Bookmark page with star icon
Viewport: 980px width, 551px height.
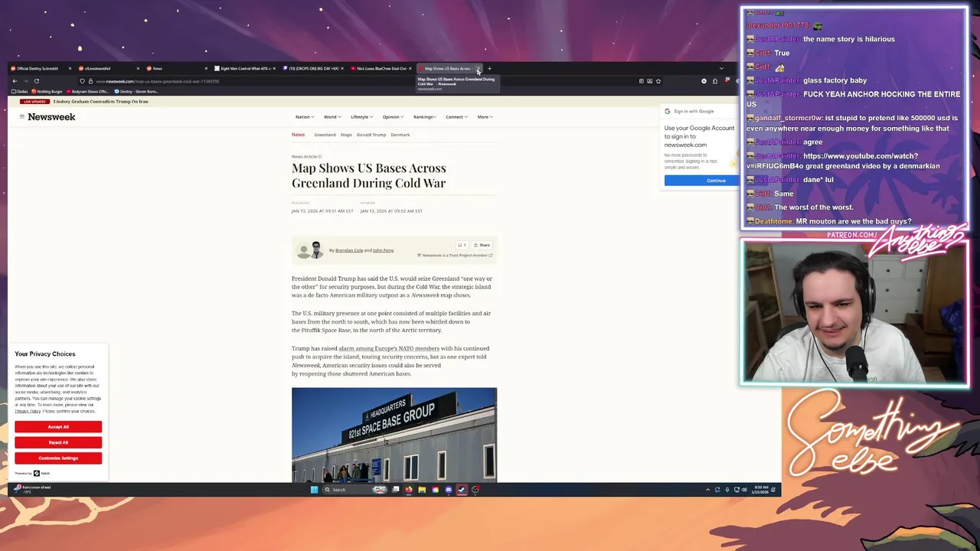click(658, 81)
